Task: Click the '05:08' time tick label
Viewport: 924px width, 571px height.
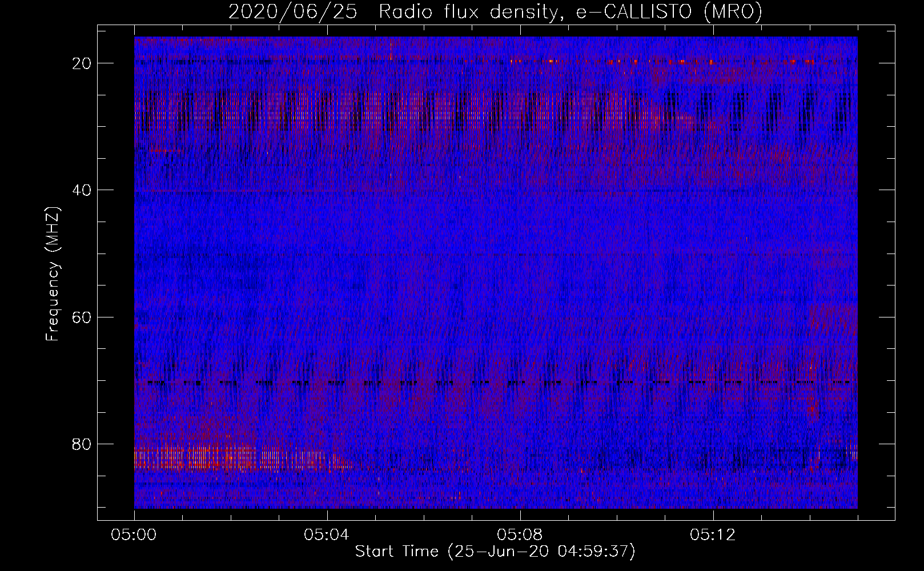Action: 520,535
